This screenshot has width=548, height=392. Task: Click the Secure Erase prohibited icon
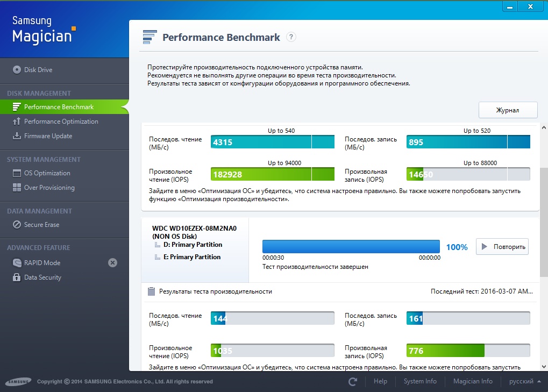tap(17, 225)
